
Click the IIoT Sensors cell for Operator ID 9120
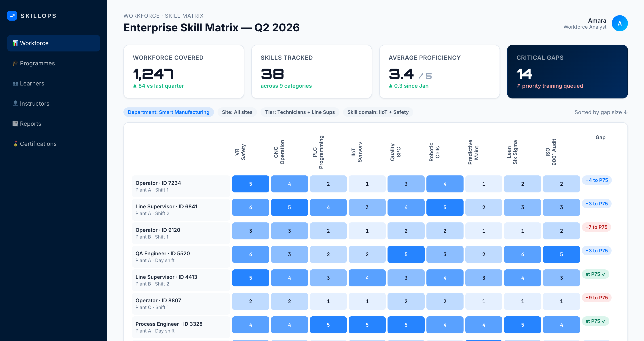pos(367,231)
